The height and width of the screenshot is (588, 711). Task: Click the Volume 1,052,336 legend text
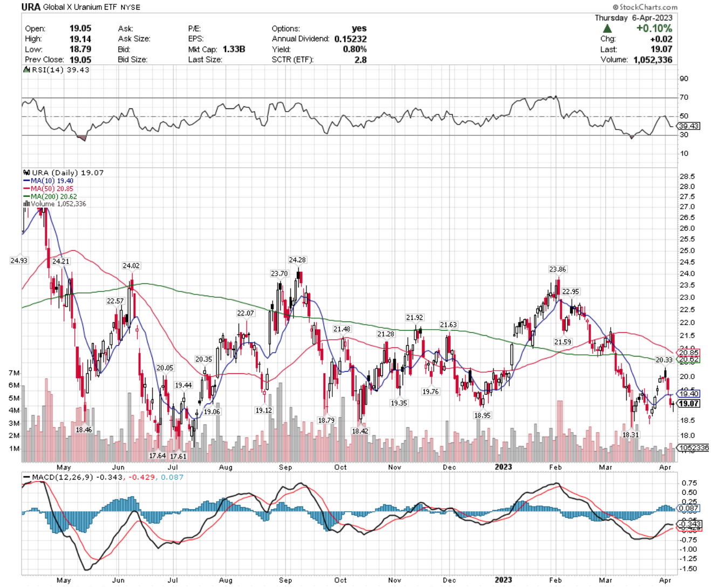coord(58,204)
